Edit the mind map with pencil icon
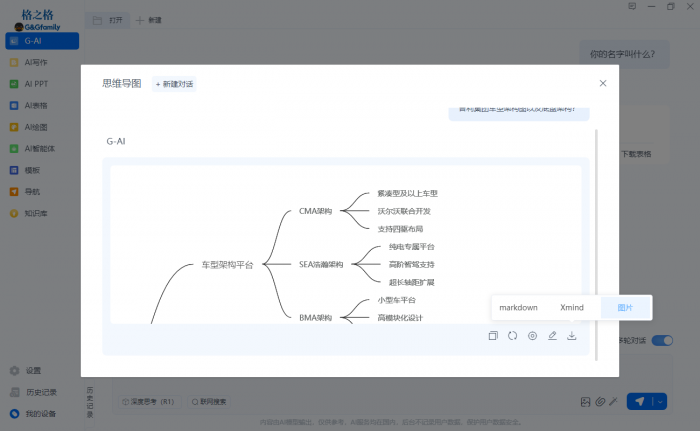This screenshot has width=700, height=431. click(x=552, y=336)
